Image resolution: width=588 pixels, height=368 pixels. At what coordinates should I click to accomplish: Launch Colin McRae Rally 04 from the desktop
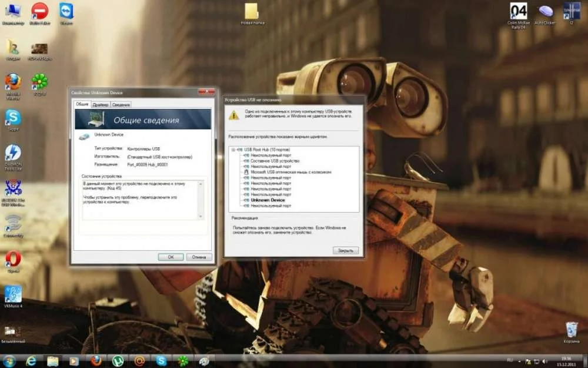coord(519,15)
